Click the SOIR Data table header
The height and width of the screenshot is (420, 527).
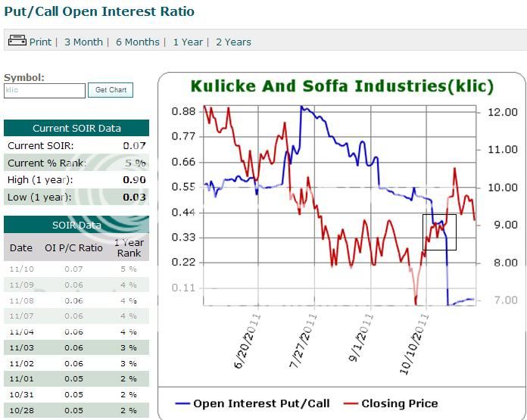(x=76, y=225)
